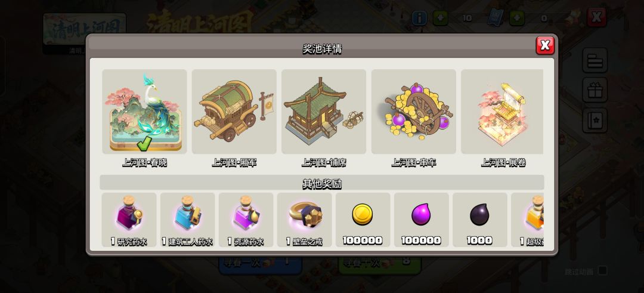
Task: Select the 上河图·串车 gold cart reward
Action: pos(414,112)
